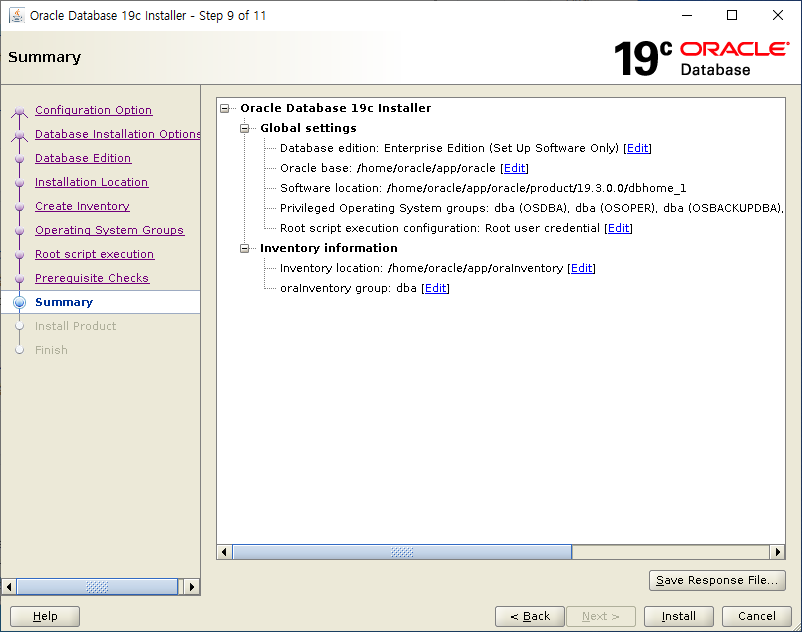Collapse the Oracle Database 19c Installer tree node
802x632 pixels.
click(225, 108)
